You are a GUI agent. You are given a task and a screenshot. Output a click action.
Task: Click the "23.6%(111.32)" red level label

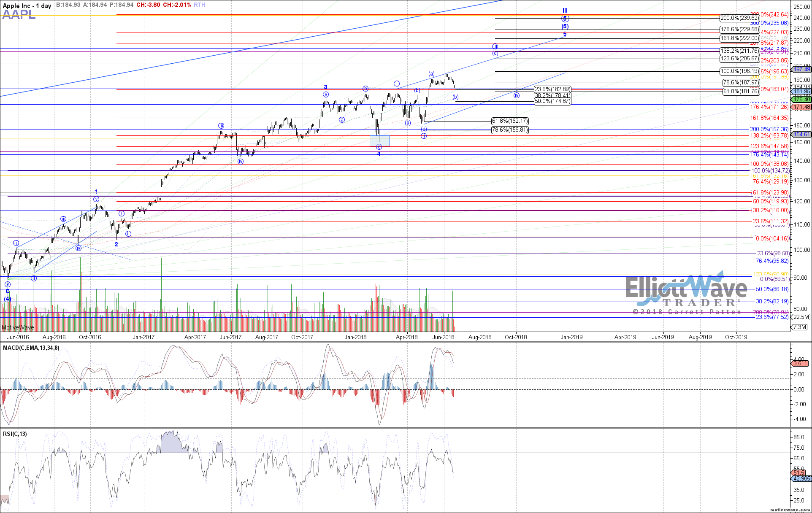[771, 221]
